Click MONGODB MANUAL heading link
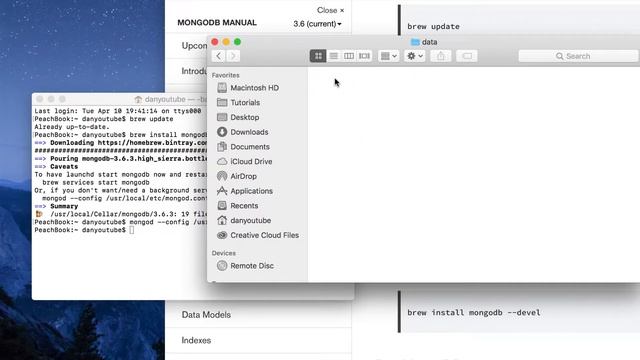640x360 pixels. (x=217, y=22)
